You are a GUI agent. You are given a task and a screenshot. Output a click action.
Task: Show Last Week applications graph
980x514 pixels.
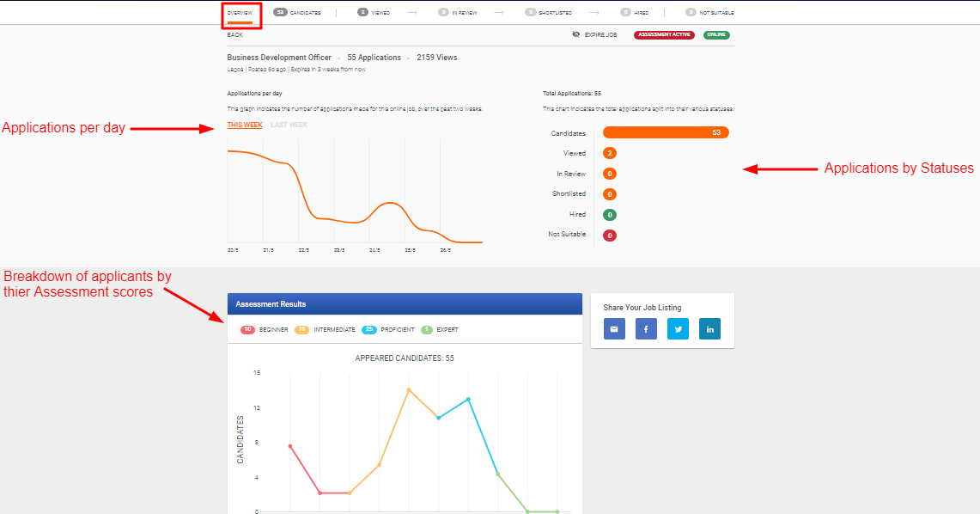289,125
